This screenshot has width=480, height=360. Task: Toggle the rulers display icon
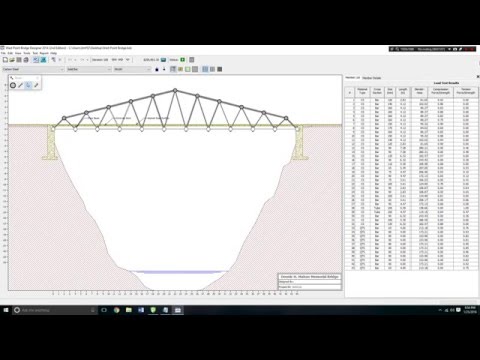tap(180, 69)
